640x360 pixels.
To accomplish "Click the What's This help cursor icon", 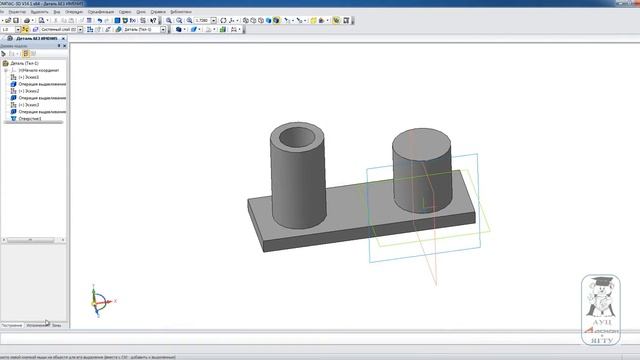I will (x=153, y=20).
